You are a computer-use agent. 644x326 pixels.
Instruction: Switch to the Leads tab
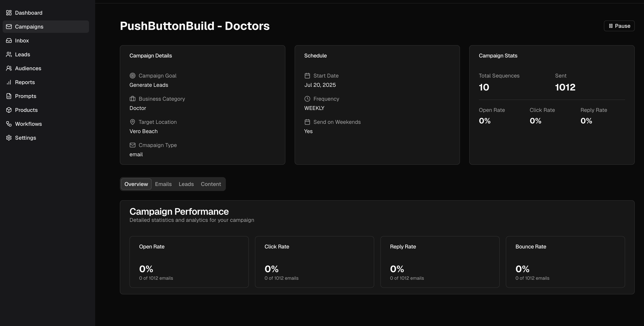point(186,184)
